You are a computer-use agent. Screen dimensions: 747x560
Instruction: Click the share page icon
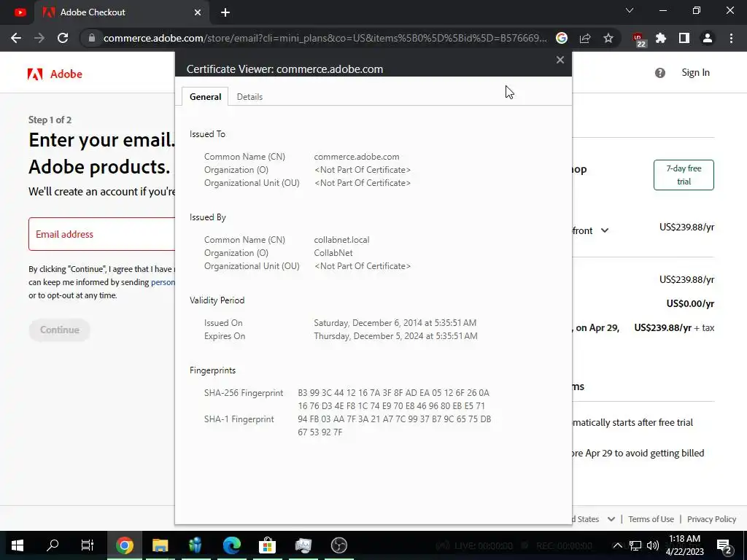[x=585, y=38]
